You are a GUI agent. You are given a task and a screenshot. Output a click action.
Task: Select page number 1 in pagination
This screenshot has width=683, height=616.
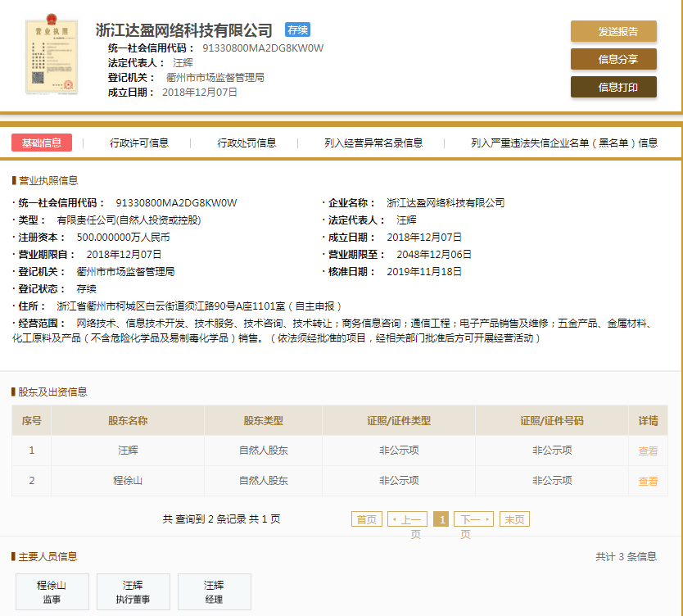tap(440, 518)
